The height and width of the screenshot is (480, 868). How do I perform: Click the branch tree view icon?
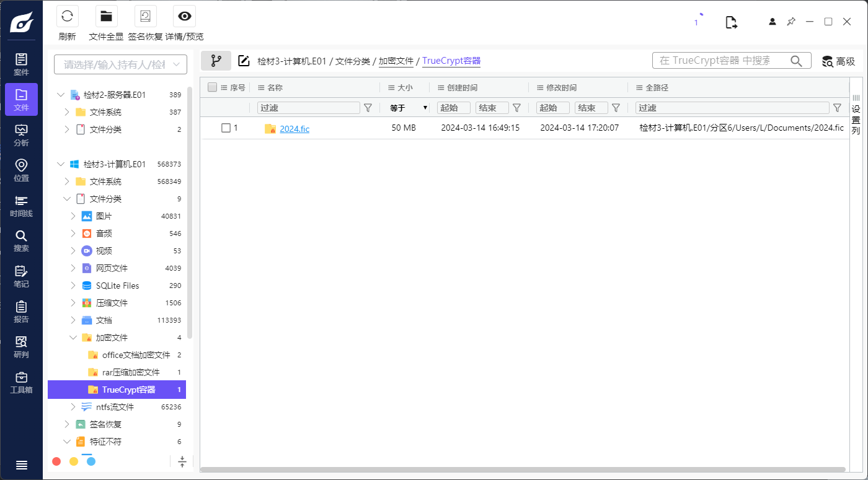tap(216, 61)
